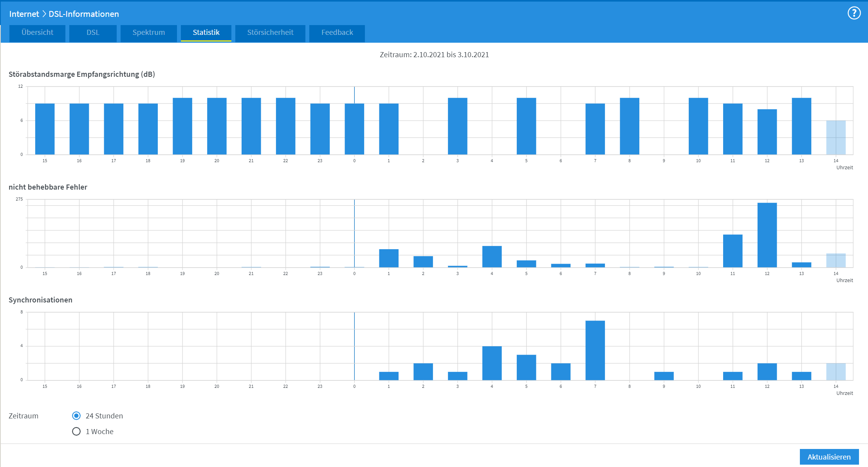Click the light-blue hour 14 bar in Störabstandsmarge chart
This screenshot has height=467, width=868.
(836, 138)
